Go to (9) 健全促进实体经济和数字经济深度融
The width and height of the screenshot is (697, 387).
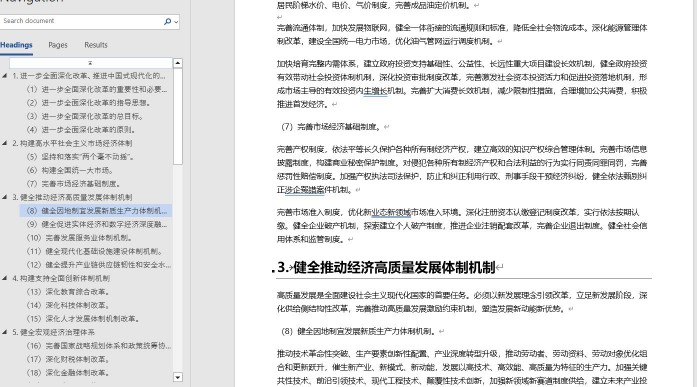pyautogui.click(x=97, y=224)
